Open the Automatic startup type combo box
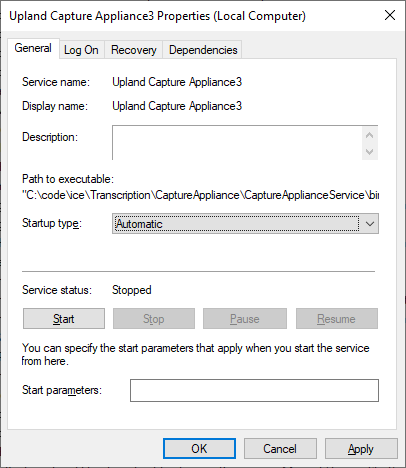The width and height of the screenshot is (406, 468). coord(245,224)
